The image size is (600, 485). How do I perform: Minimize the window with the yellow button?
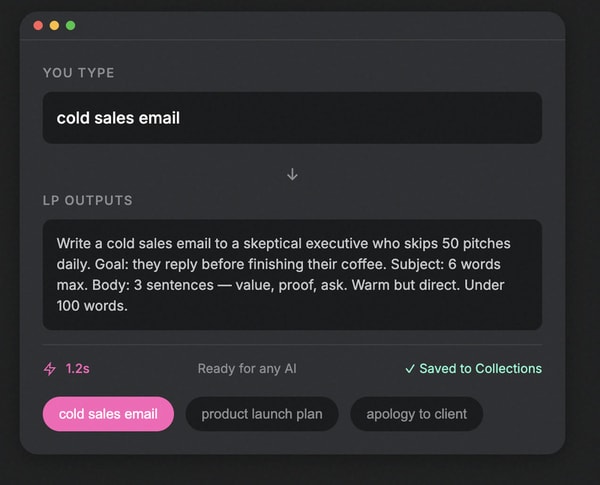[x=54, y=25]
